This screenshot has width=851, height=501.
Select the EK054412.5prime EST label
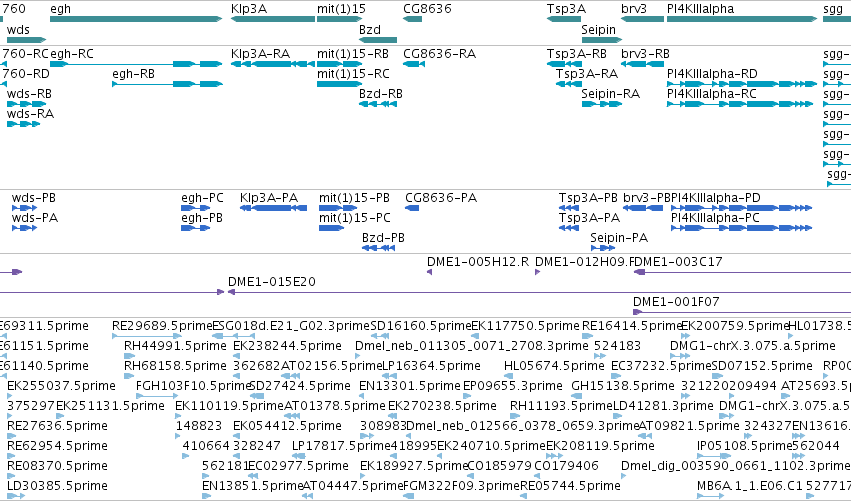click(287, 426)
